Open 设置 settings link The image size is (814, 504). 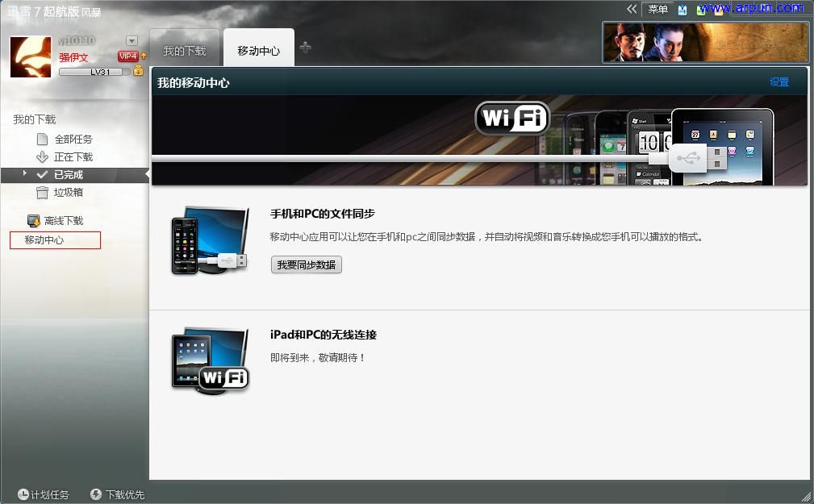pyautogui.click(x=778, y=81)
